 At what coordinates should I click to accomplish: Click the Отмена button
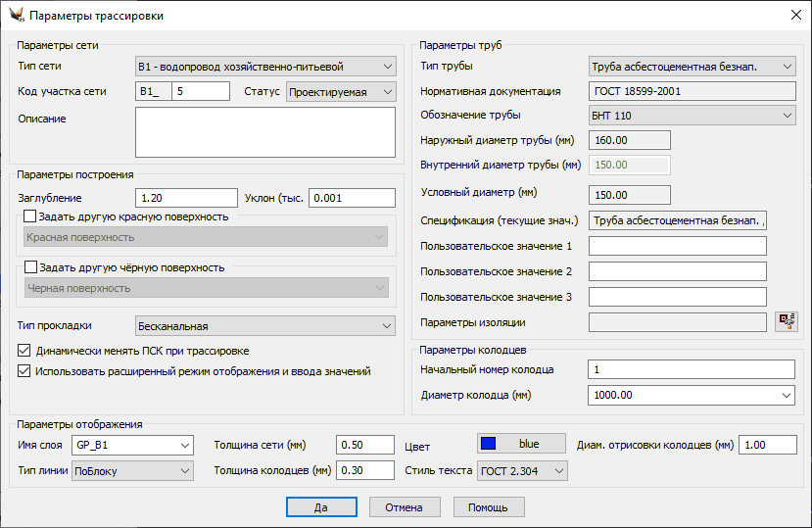(405, 507)
